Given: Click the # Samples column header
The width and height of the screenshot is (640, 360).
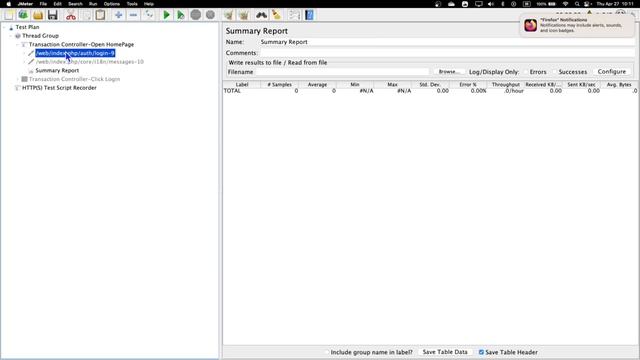Looking at the screenshot, I should click(280, 84).
